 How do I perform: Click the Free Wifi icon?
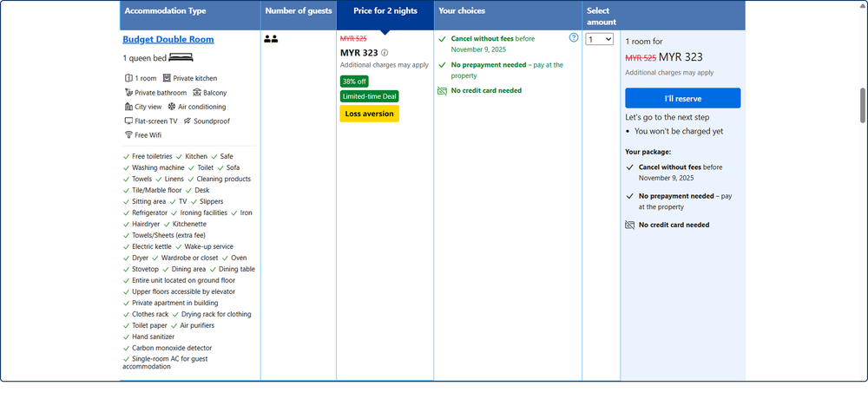click(x=128, y=134)
